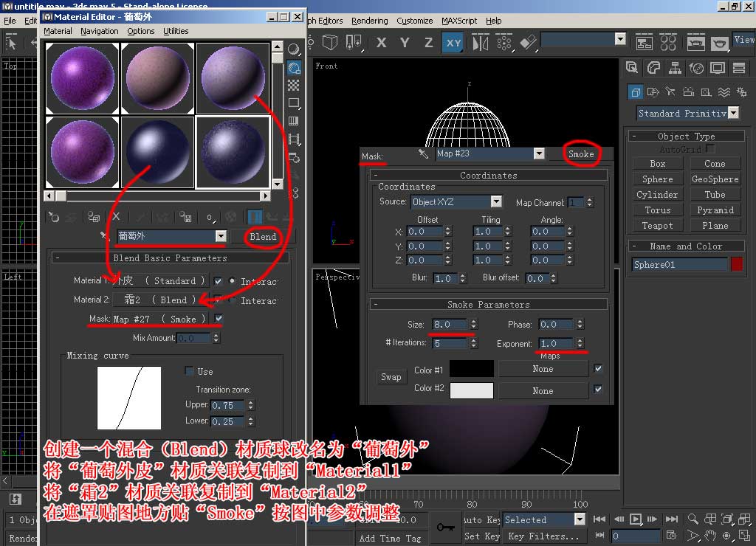Click the Reset Map X icon
756x546 pixels.
click(116, 218)
